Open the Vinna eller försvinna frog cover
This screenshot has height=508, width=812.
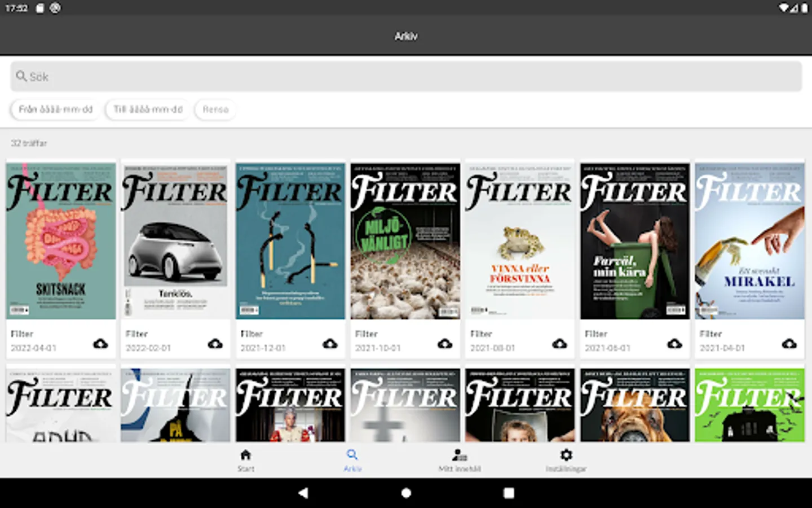click(x=520, y=241)
